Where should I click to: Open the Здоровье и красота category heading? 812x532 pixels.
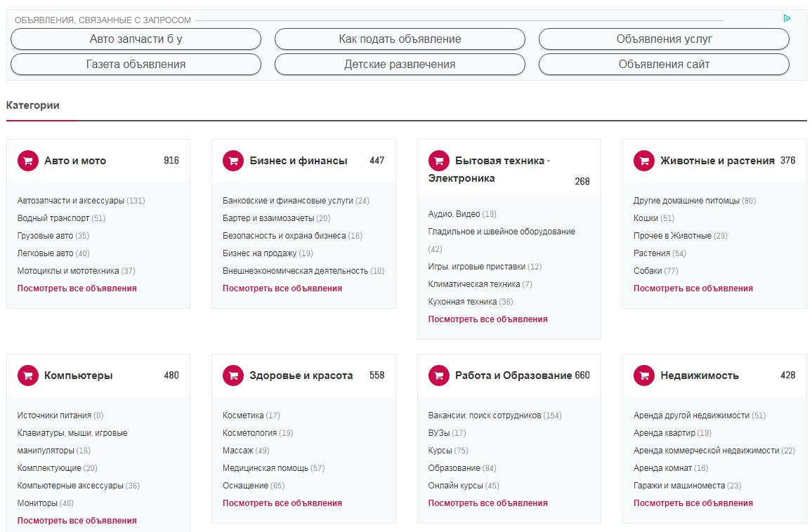click(301, 375)
